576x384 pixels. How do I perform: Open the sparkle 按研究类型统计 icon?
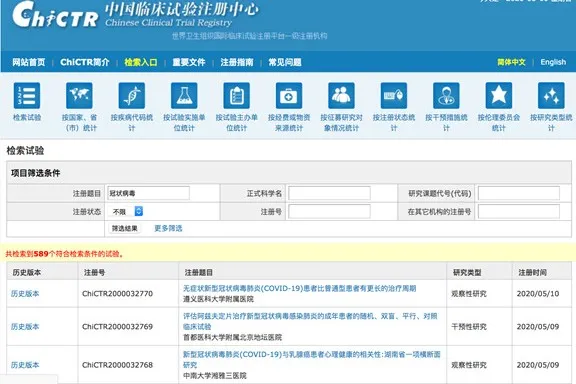551,96
